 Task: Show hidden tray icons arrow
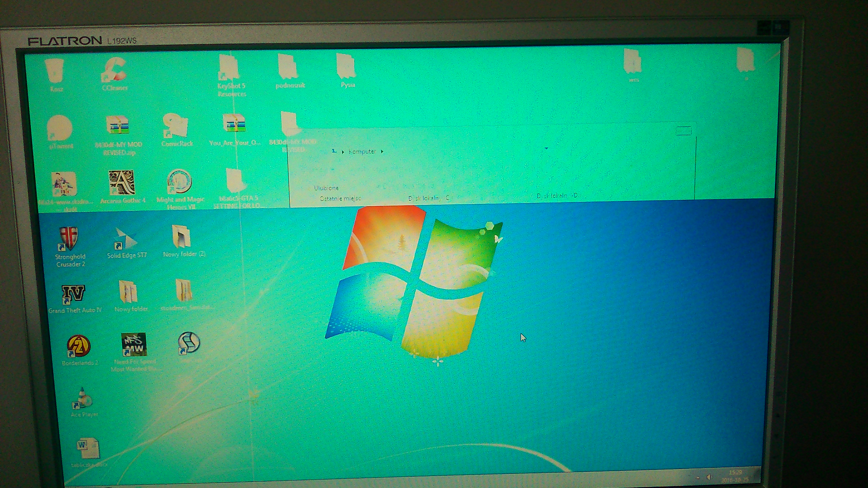click(698, 478)
